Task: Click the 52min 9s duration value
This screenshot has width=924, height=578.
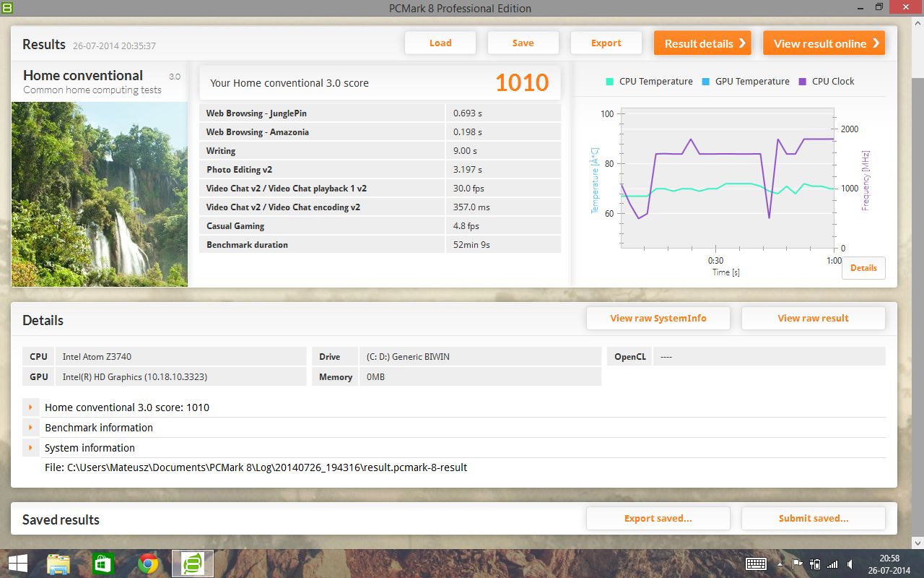Action: tap(471, 245)
